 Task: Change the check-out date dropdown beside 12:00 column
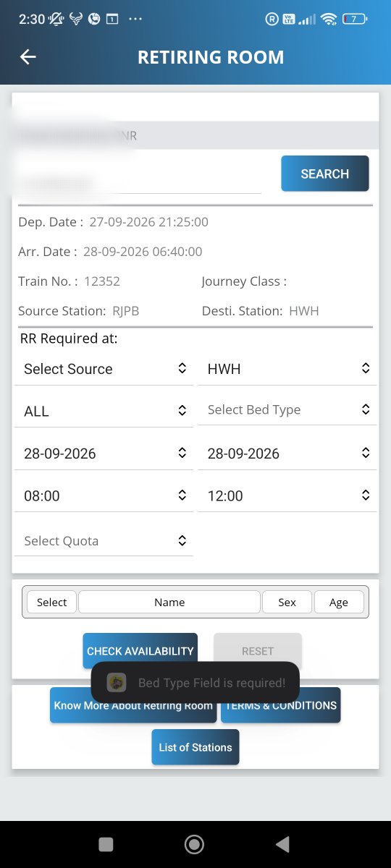tap(287, 454)
